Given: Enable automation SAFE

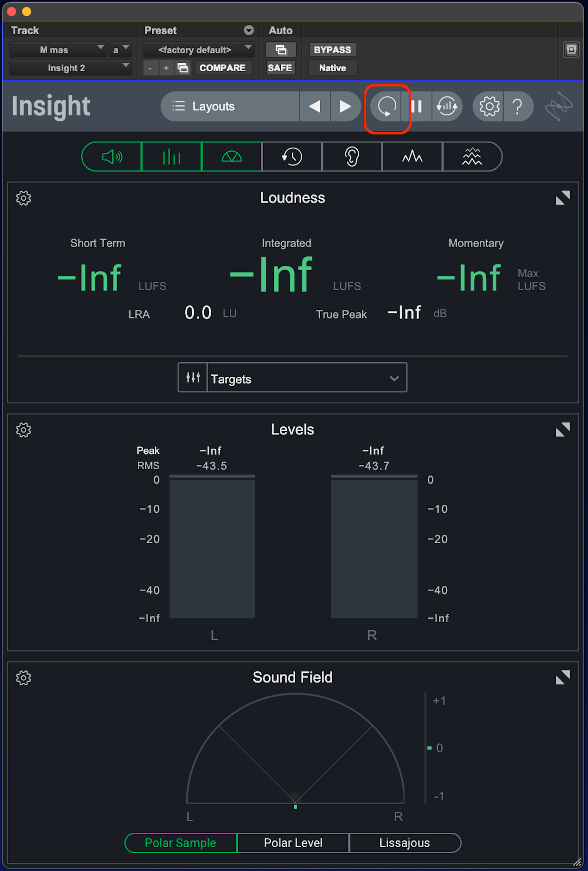Looking at the screenshot, I should (x=280, y=68).
